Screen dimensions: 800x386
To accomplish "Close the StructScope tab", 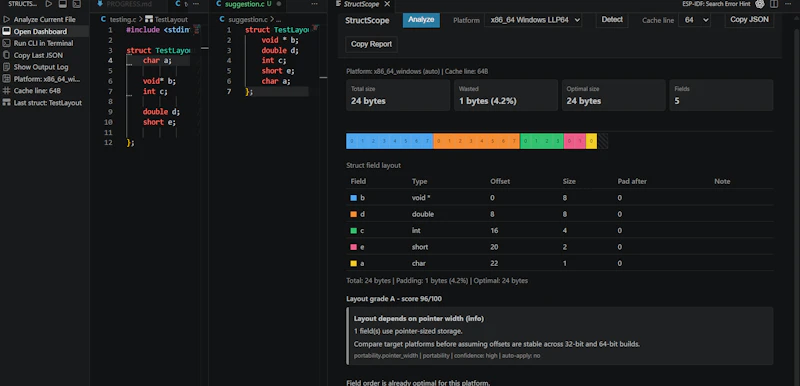I will click(387, 4).
